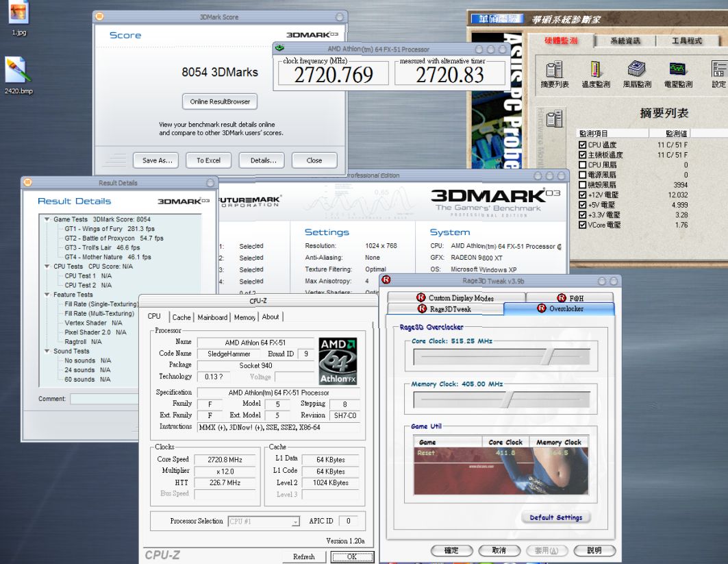Image resolution: width=728 pixels, height=564 pixels.
Task: Switch to the Mainboard tab in CPU-Z
Action: 212,317
